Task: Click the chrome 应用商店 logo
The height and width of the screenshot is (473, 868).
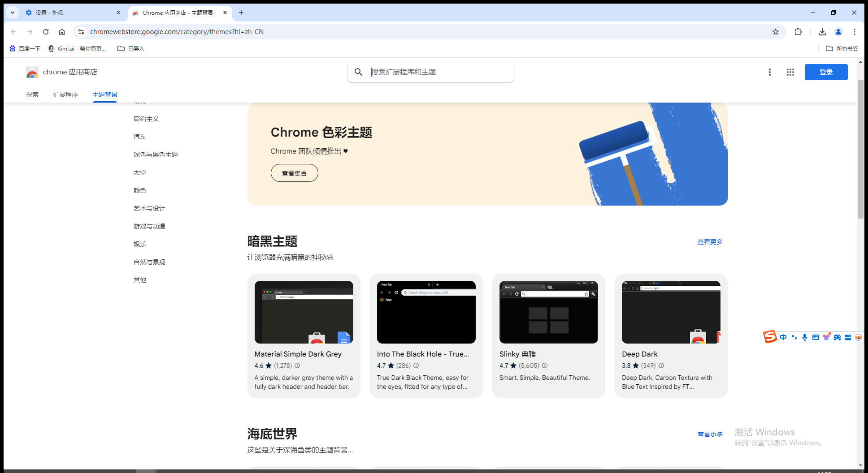Action: [61, 72]
